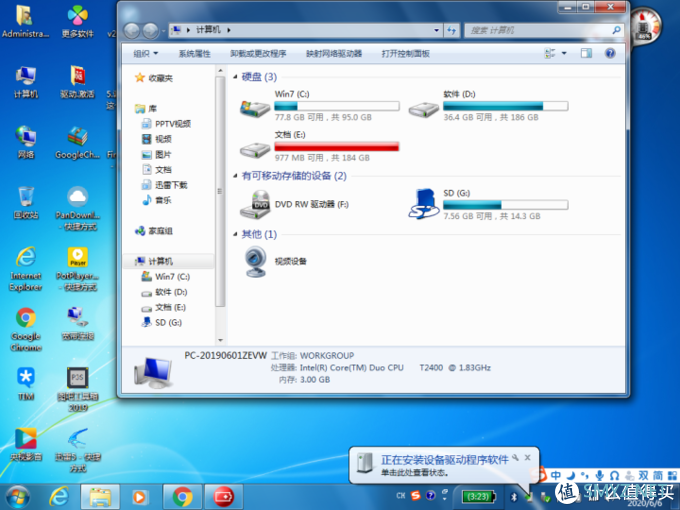This screenshot has height=510, width=680.
Task: Click Windows Start button
Action: point(17,497)
